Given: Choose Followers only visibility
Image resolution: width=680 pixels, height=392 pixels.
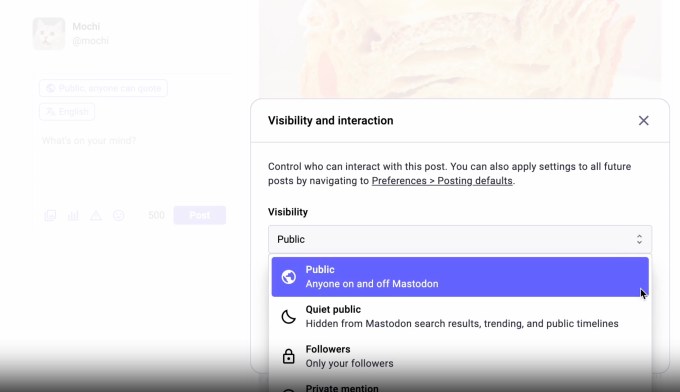Looking at the screenshot, I should [460, 356].
